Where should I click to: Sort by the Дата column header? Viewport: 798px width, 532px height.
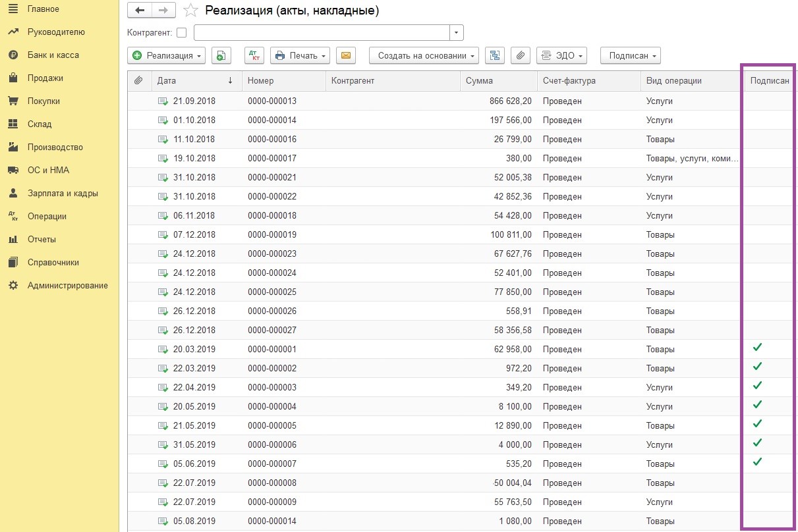pos(196,81)
